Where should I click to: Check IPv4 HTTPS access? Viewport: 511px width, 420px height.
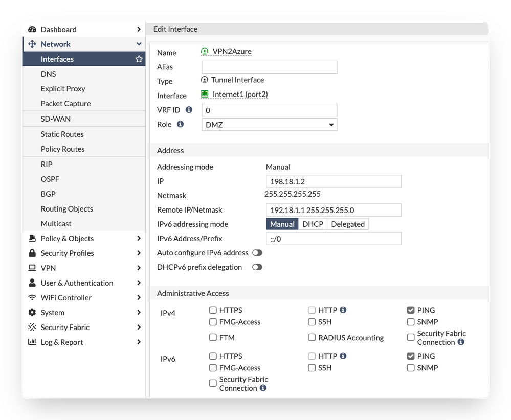click(x=213, y=310)
